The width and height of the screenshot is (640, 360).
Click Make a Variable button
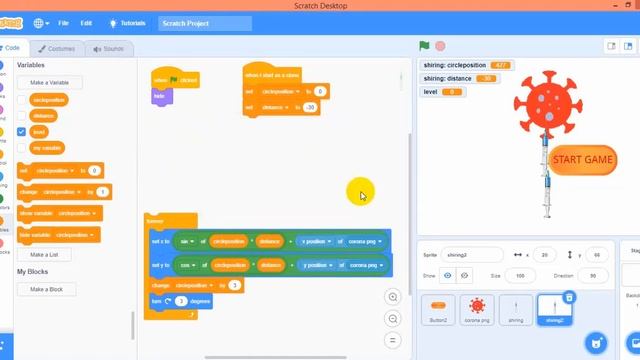[x=50, y=82]
